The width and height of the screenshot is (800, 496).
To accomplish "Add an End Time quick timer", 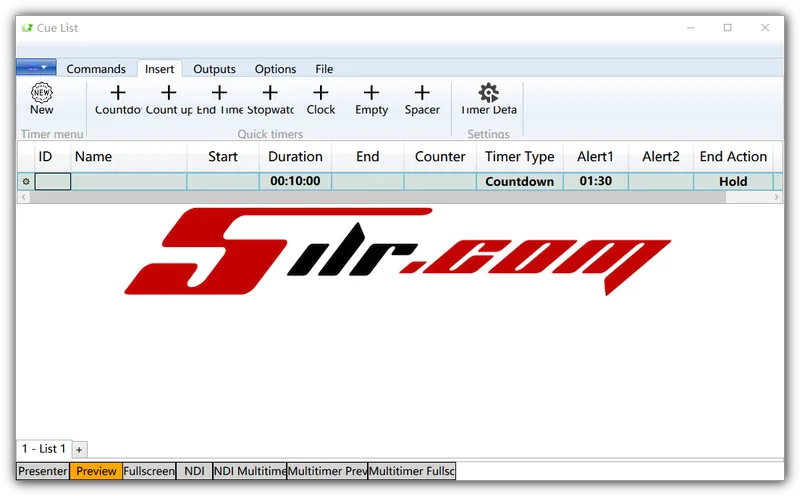I will coord(219,98).
